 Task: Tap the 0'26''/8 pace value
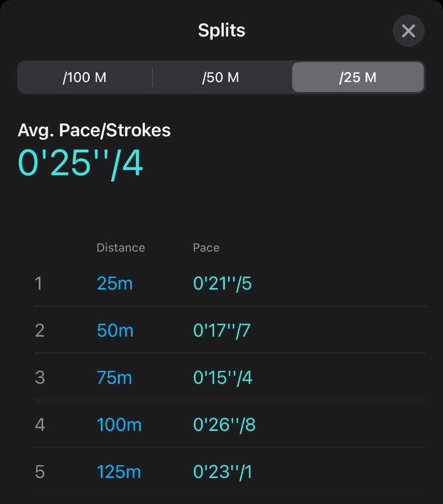point(224,425)
